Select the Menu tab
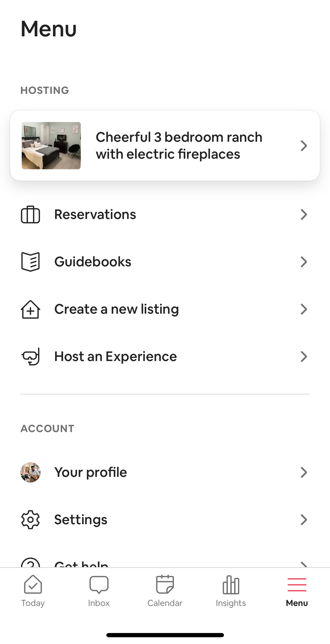This screenshot has height=644, width=330. click(297, 591)
